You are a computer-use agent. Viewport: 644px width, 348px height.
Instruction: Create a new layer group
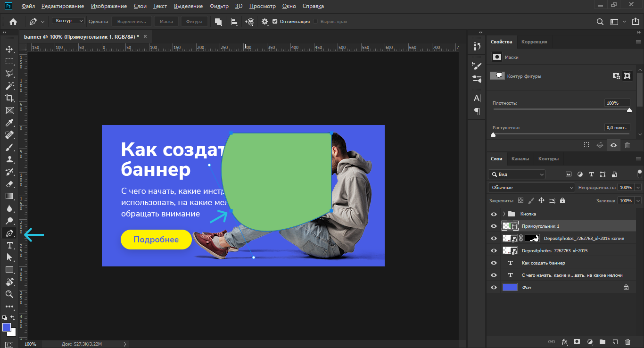point(602,341)
